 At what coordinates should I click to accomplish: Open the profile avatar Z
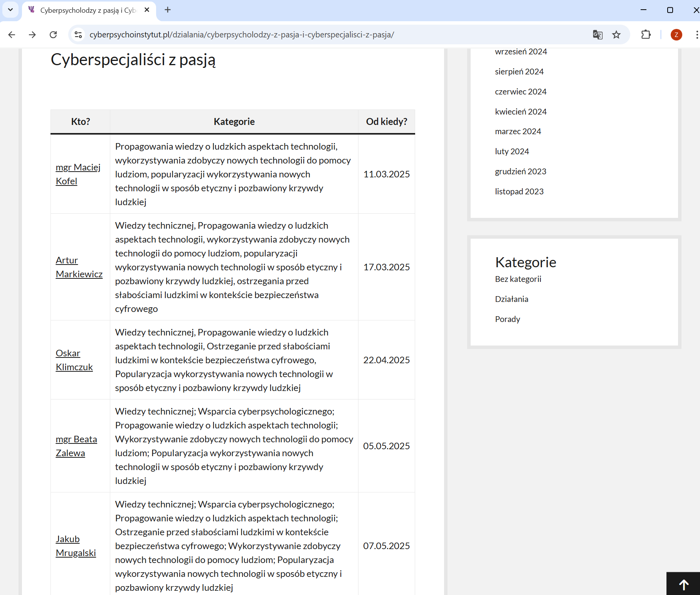click(676, 35)
